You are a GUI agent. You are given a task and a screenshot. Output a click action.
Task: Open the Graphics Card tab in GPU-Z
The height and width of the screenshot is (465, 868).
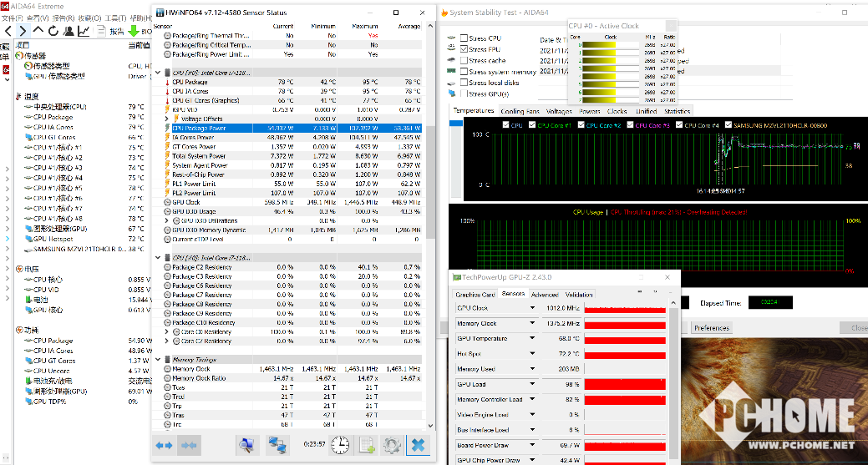point(475,295)
